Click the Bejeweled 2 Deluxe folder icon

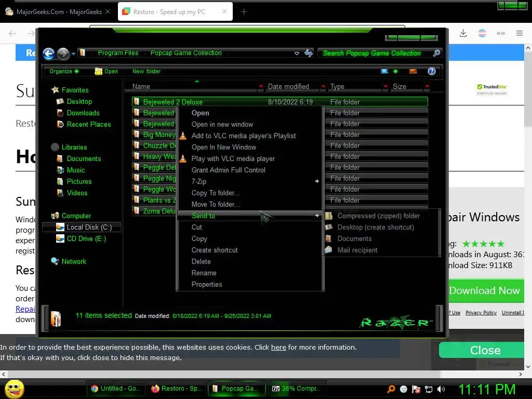137,102
